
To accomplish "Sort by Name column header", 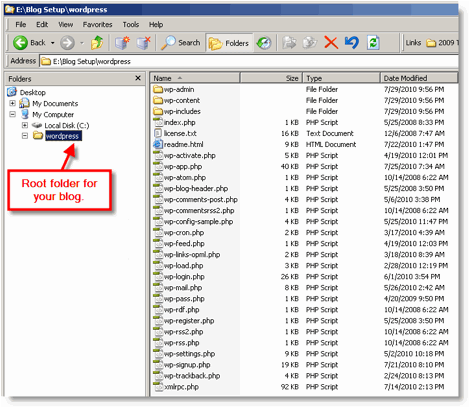I will click(196, 78).
